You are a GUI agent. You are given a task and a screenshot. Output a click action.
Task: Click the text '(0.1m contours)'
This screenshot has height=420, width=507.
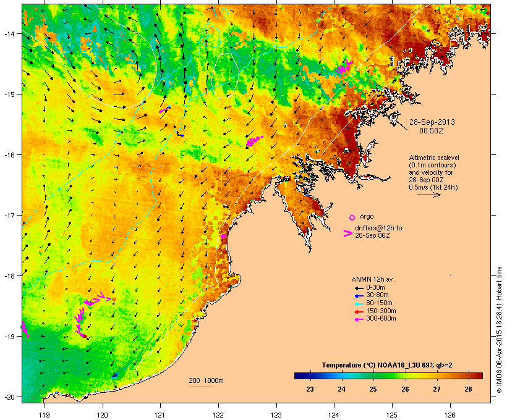[x=432, y=165]
